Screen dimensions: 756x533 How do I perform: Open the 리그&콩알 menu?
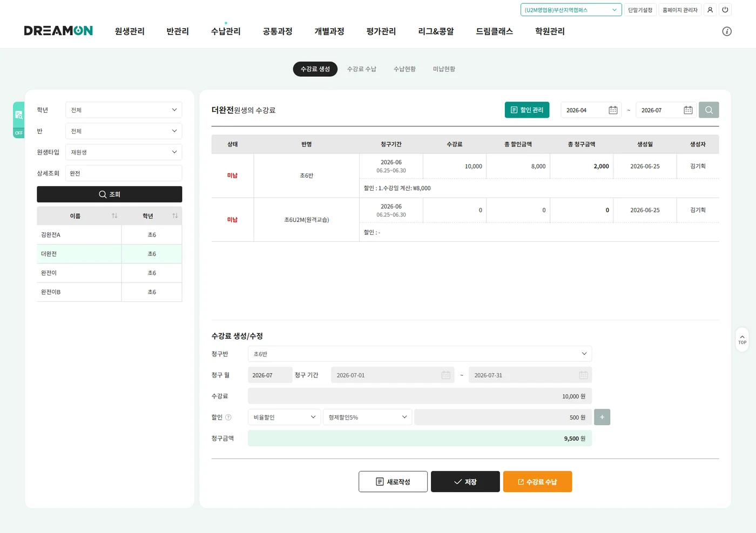click(436, 31)
